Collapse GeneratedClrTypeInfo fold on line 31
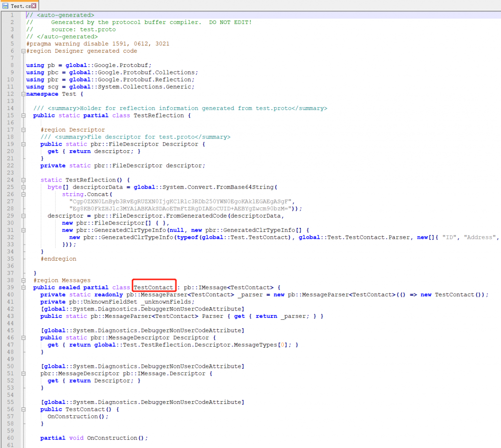 tap(23, 230)
